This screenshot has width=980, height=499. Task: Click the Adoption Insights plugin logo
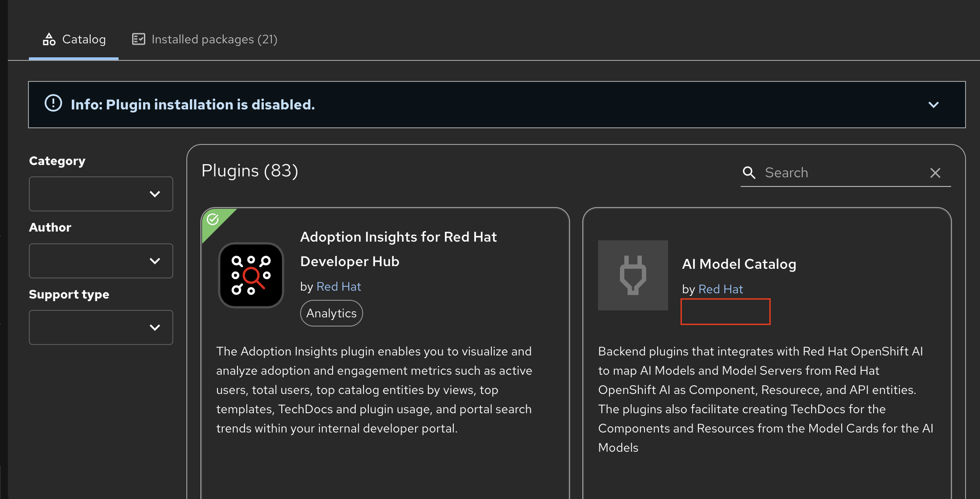(251, 275)
